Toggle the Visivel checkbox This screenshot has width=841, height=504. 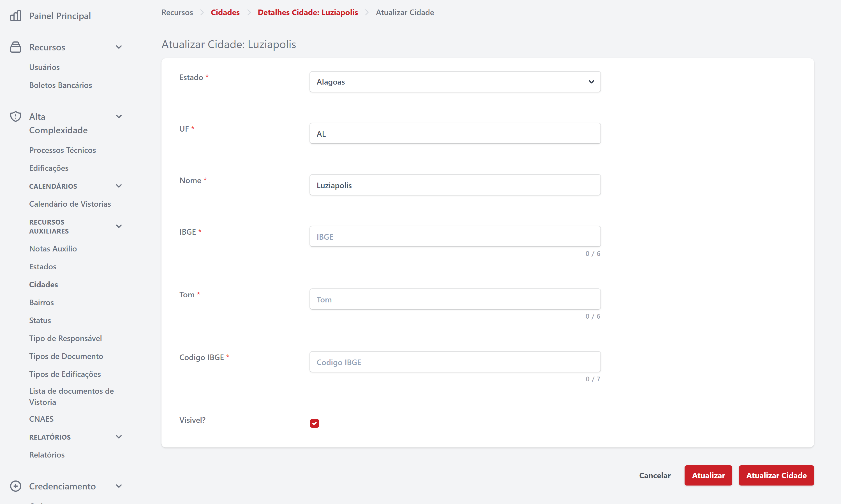(x=314, y=423)
